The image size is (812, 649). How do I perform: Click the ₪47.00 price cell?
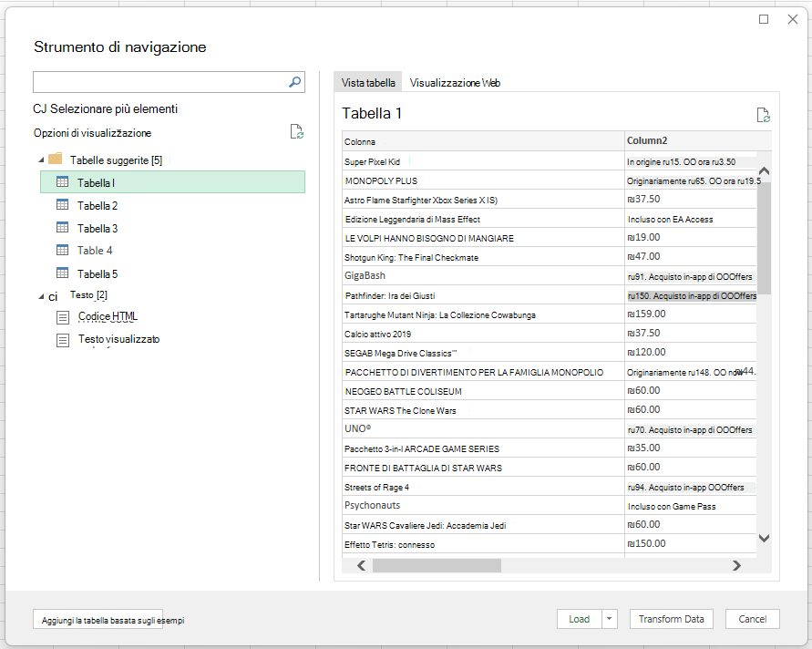coord(691,257)
